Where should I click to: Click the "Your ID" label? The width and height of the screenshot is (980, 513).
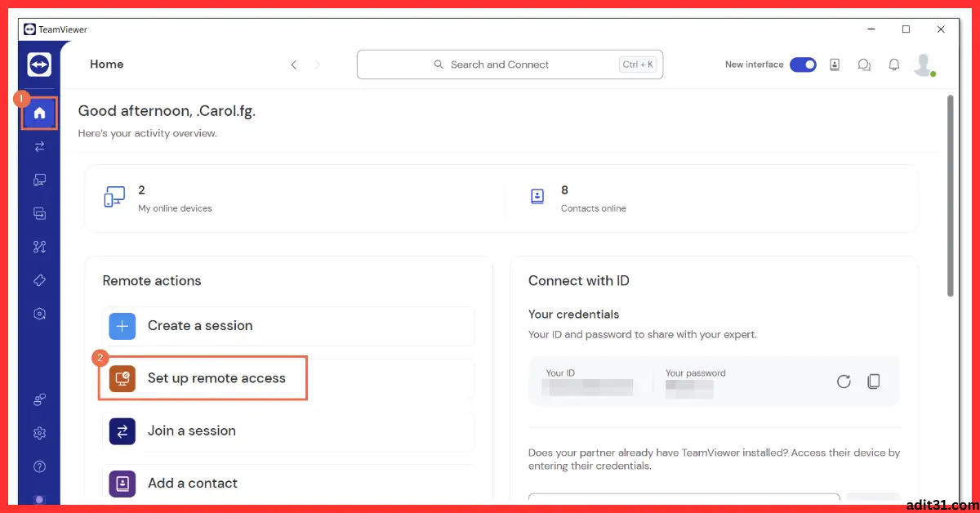[560, 372]
